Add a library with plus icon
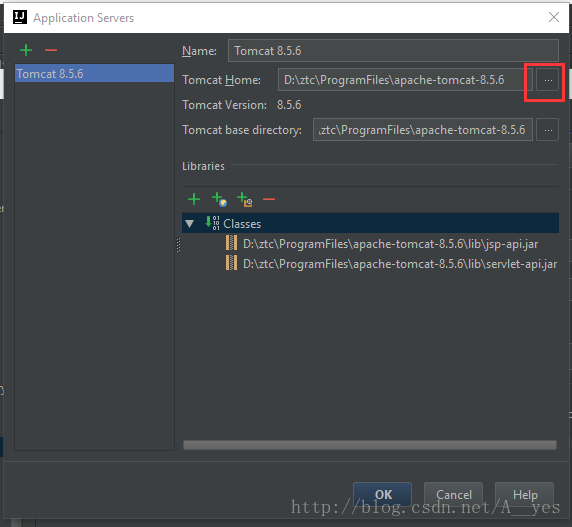Viewport: 572px width, 527px height. (x=194, y=199)
